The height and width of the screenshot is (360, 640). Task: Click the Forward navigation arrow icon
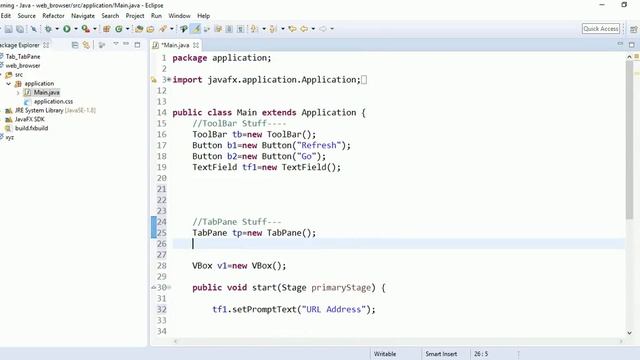click(x=323, y=29)
